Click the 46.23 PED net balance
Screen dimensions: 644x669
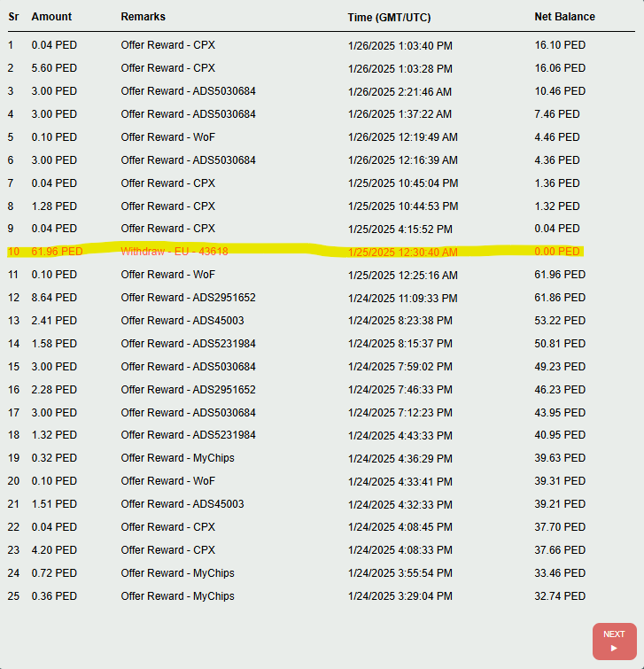click(x=560, y=390)
